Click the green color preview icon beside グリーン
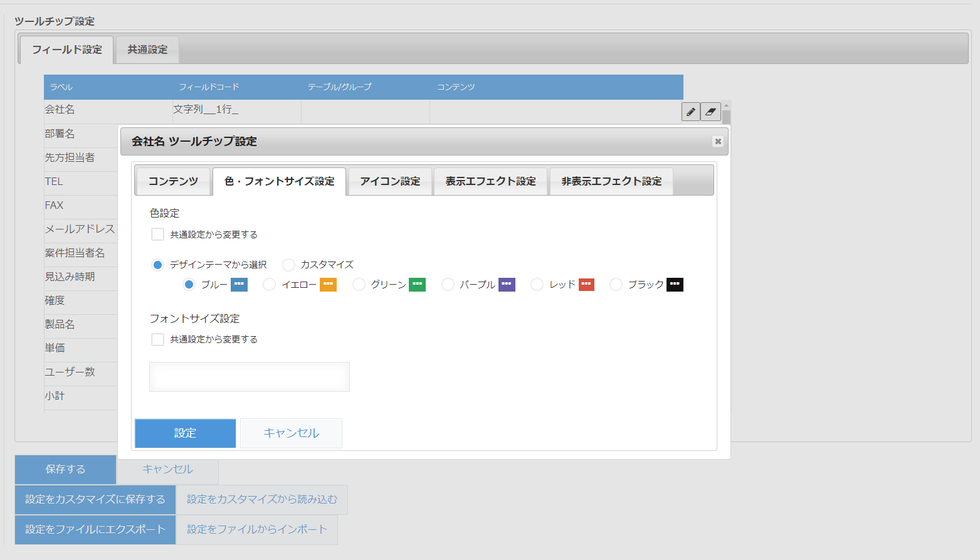This screenshot has width=980, height=560. click(417, 284)
